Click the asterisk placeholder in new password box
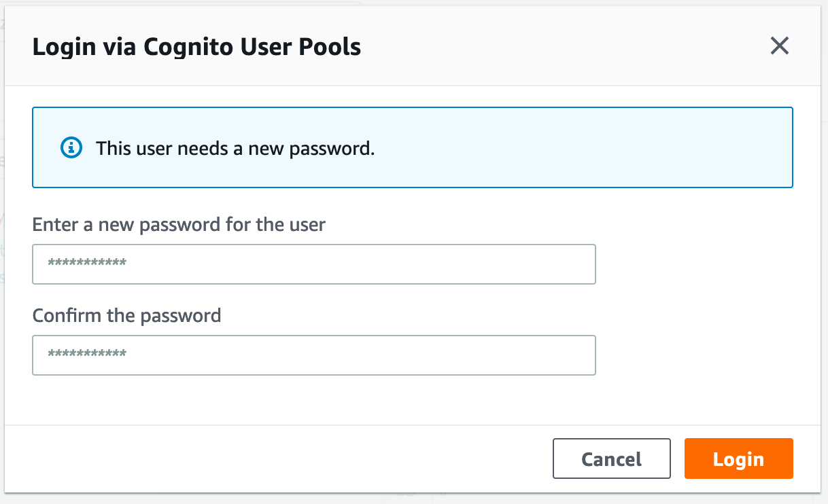Screen dimensions: 828x504 87,264
